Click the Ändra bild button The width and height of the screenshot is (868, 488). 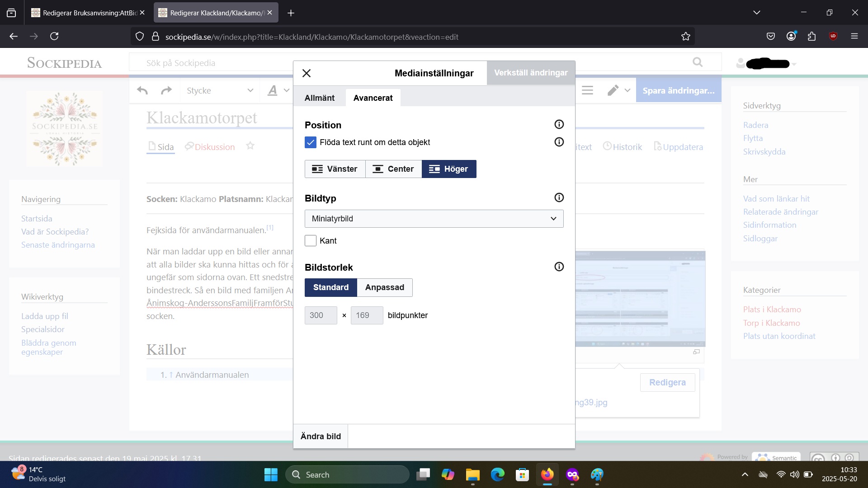pos(321,436)
